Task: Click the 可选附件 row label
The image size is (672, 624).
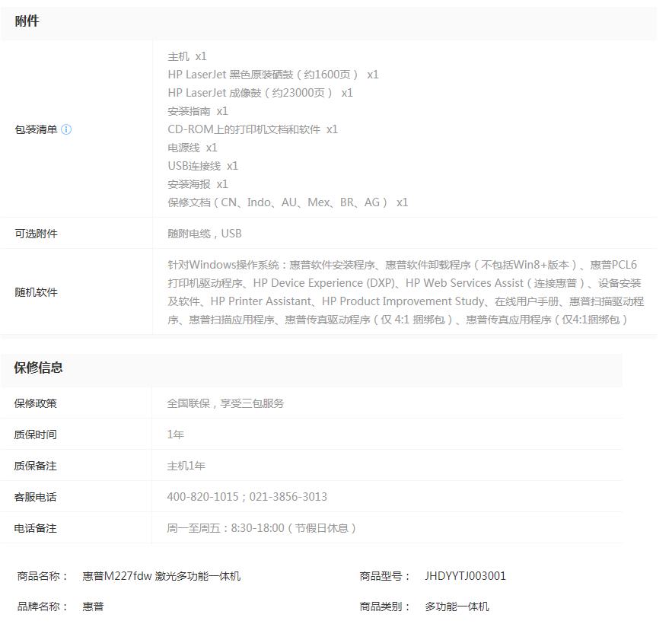Action: click(36, 234)
